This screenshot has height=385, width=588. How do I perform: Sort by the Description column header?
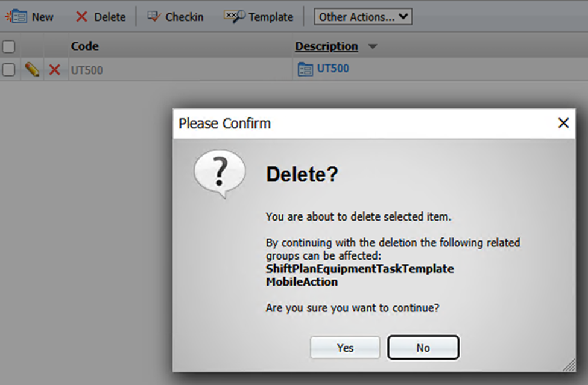coord(326,46)
